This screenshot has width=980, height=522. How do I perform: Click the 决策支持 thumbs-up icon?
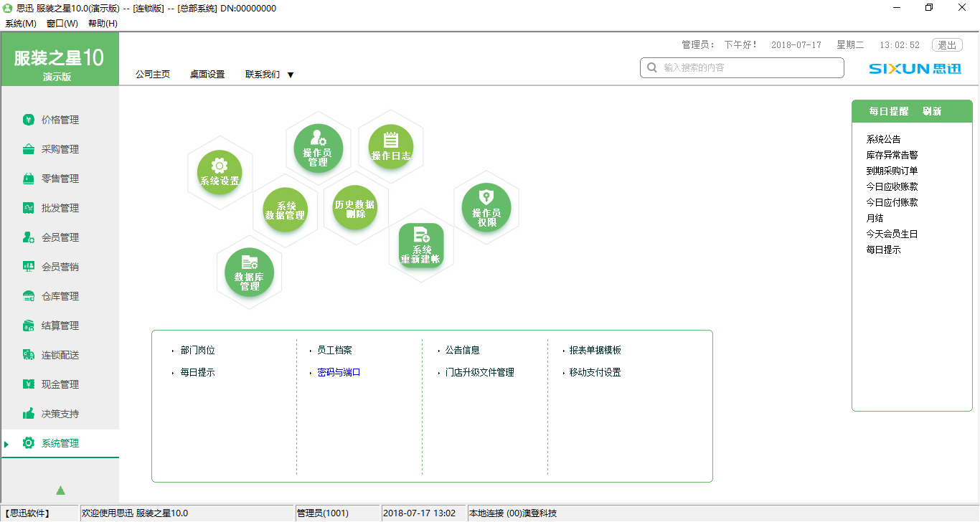(x=29, y=414)
